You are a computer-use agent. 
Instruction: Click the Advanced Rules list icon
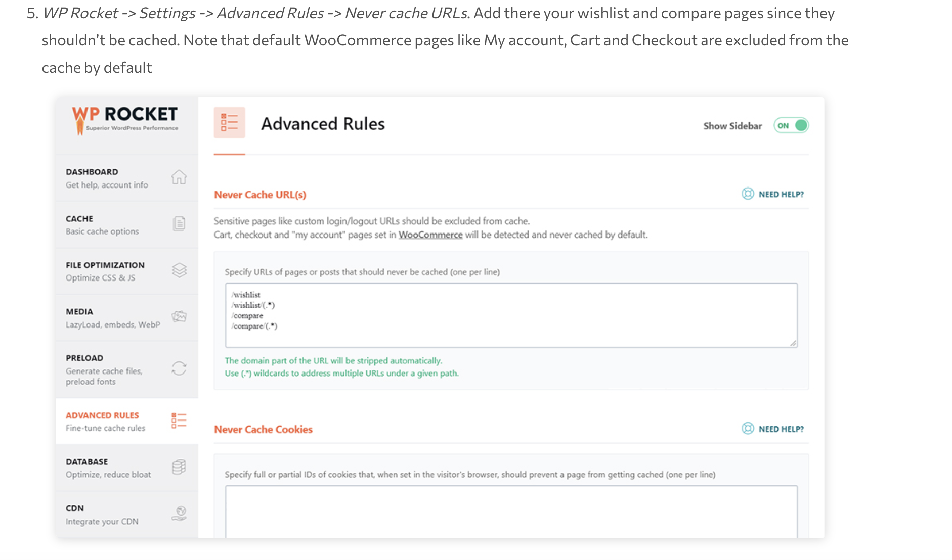(179, 421)
